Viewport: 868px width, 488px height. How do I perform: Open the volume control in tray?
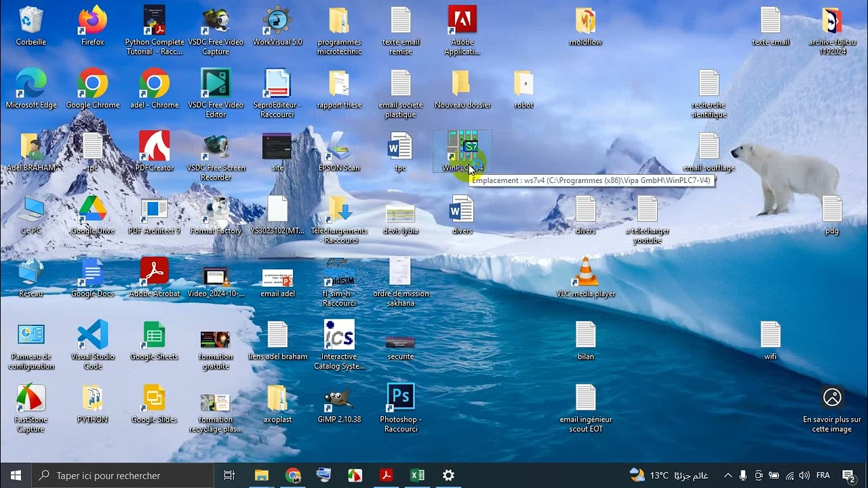click(804, 475)
